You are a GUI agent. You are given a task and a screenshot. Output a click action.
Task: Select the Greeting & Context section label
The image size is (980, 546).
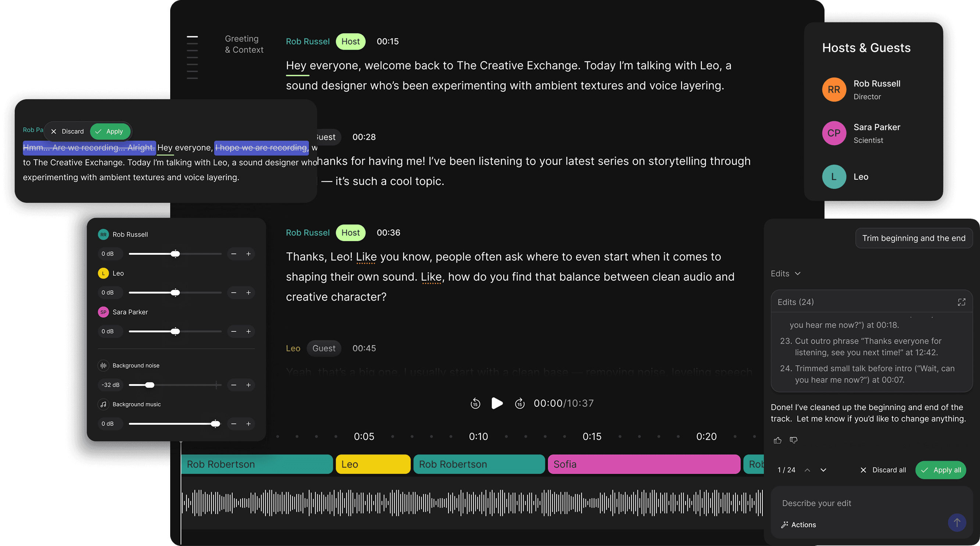(244, 44)
